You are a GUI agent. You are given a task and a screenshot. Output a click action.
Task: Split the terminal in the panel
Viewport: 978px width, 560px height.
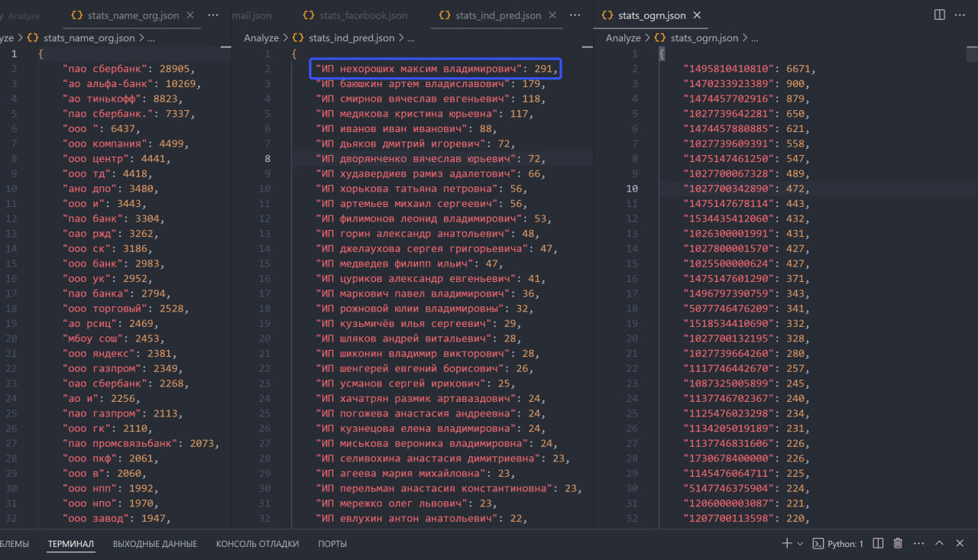pos(879,543)
